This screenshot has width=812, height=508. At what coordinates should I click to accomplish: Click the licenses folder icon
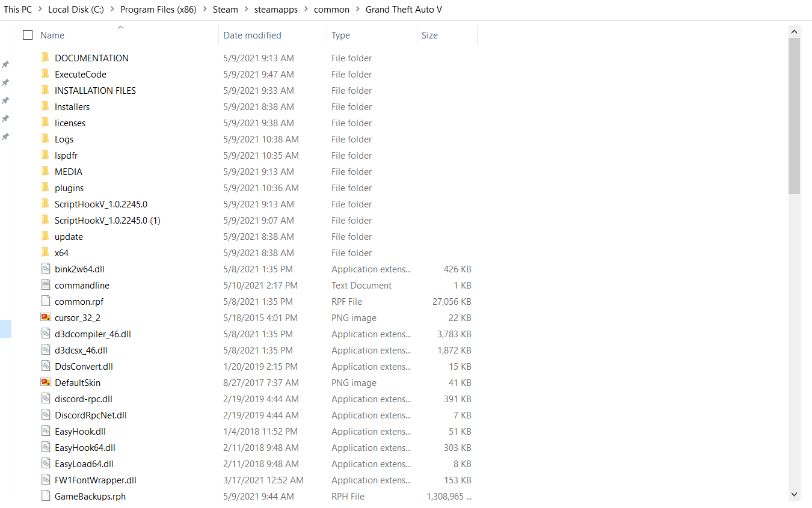point(45,123)
